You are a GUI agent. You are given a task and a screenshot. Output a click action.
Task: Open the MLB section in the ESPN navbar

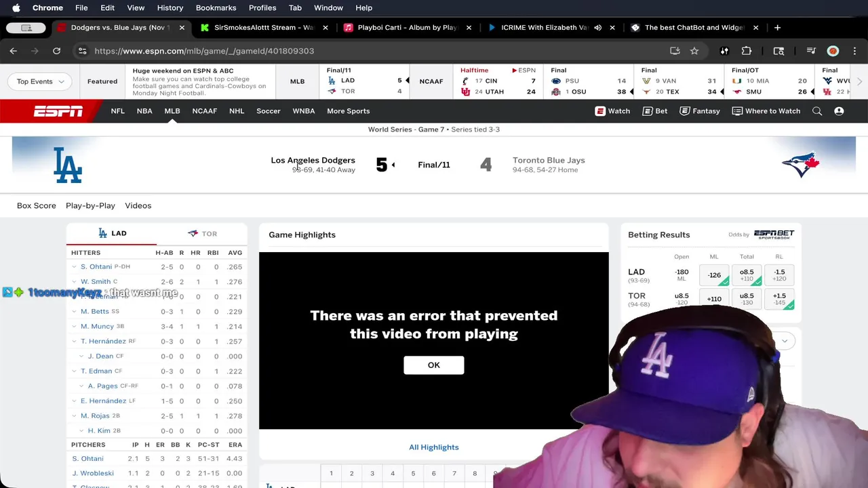point(172,111)
